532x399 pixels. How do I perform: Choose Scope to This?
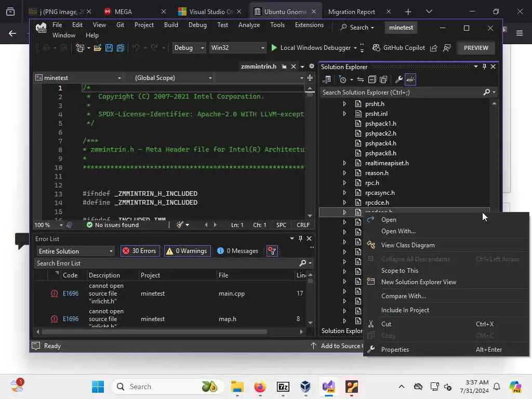(446, 271)
